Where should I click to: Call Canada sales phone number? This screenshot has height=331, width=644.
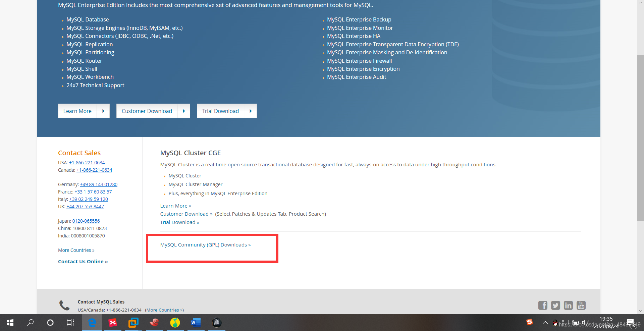tap(94, 170)
